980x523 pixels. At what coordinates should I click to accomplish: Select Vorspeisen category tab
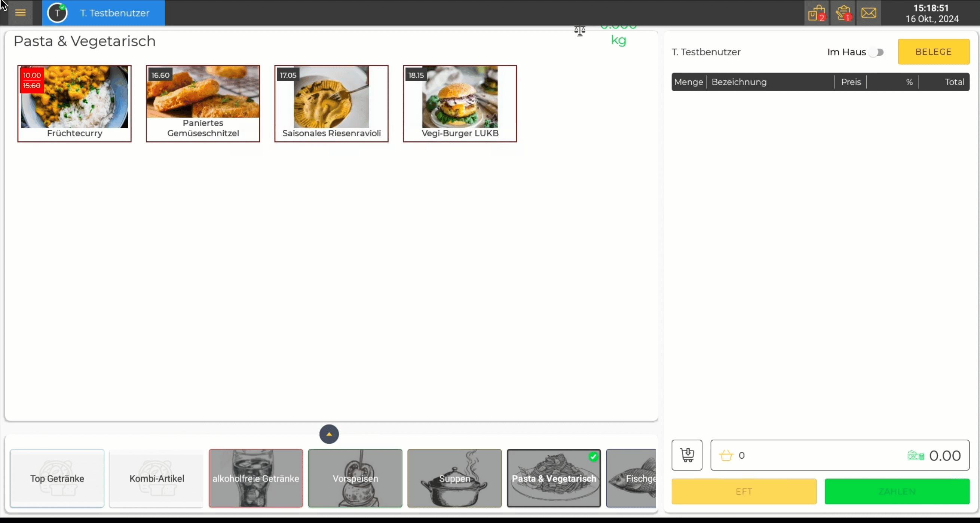(355, 478)
